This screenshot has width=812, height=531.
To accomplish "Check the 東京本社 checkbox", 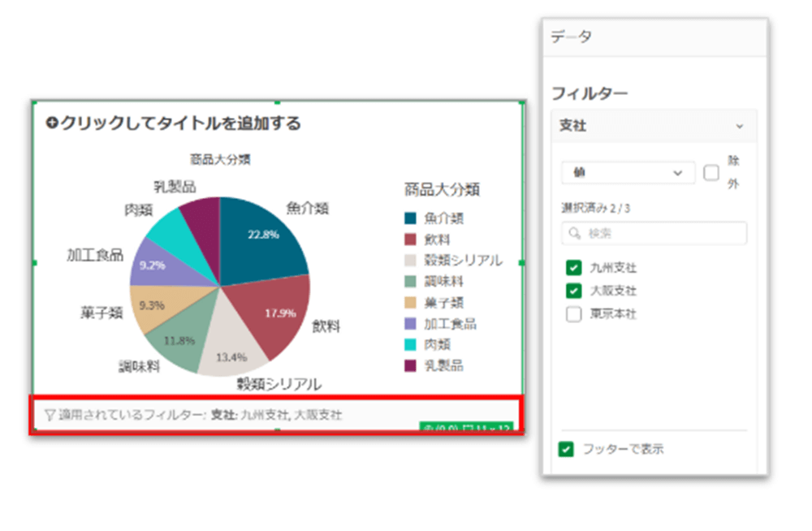I will tap(574, 314).
